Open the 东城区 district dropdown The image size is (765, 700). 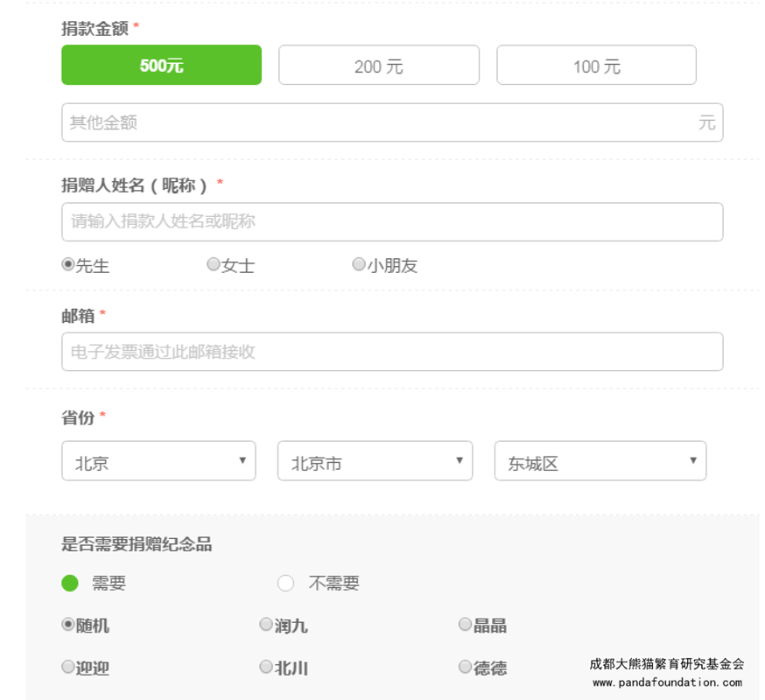coord(600,461)
